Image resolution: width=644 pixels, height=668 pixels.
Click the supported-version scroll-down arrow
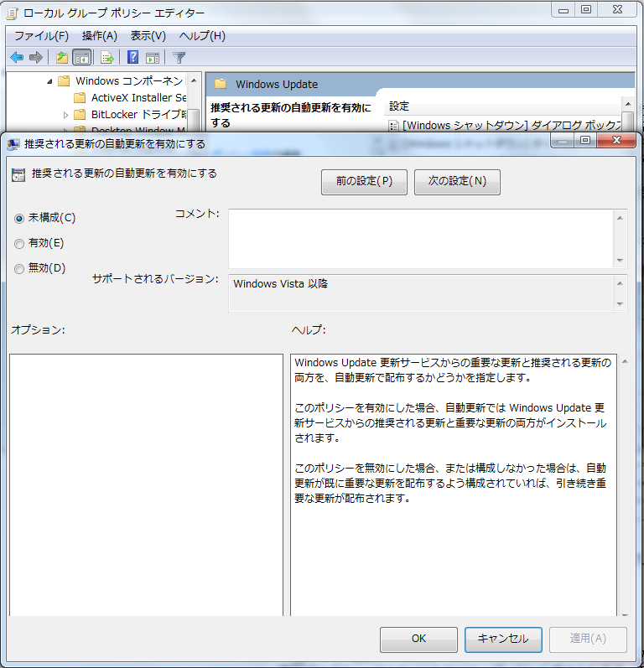[x=621, y=303]
